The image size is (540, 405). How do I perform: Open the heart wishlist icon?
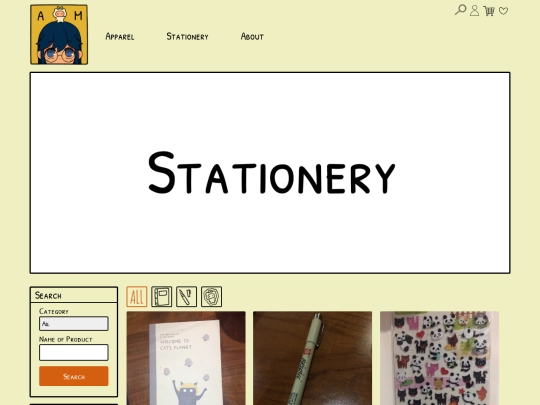tap(503, 11)
